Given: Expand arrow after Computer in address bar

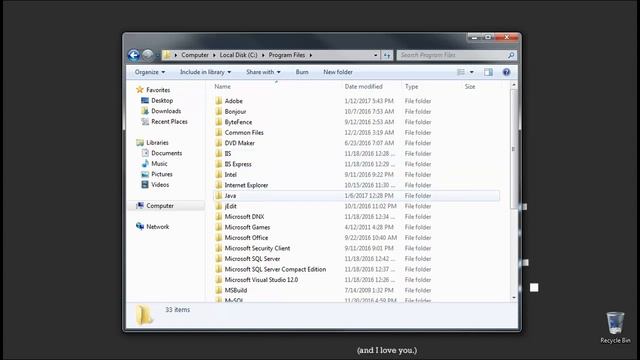Looking at the screenshot, I should (214, 55).
